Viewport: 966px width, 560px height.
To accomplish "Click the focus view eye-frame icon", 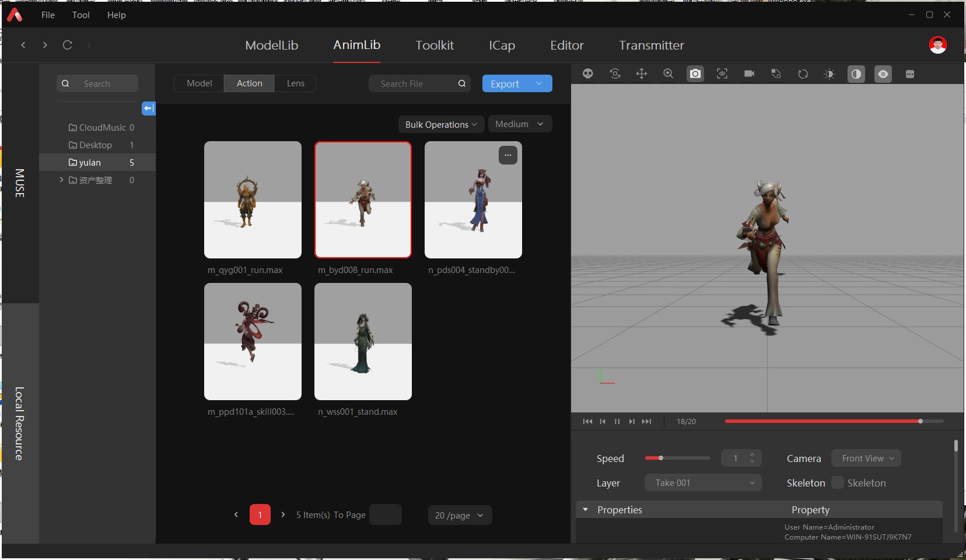I will click(x=722, y=74).
